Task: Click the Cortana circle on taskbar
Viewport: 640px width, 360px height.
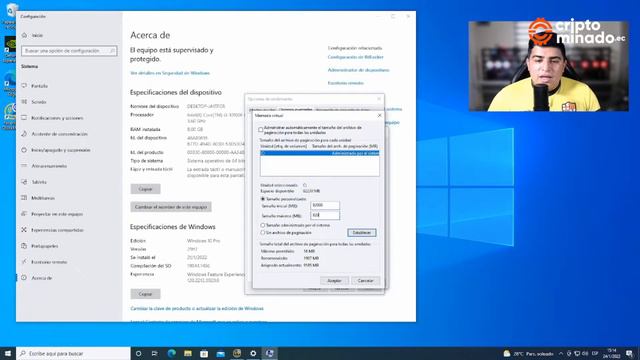Action: pyautogui.click(x=138, y=353)
